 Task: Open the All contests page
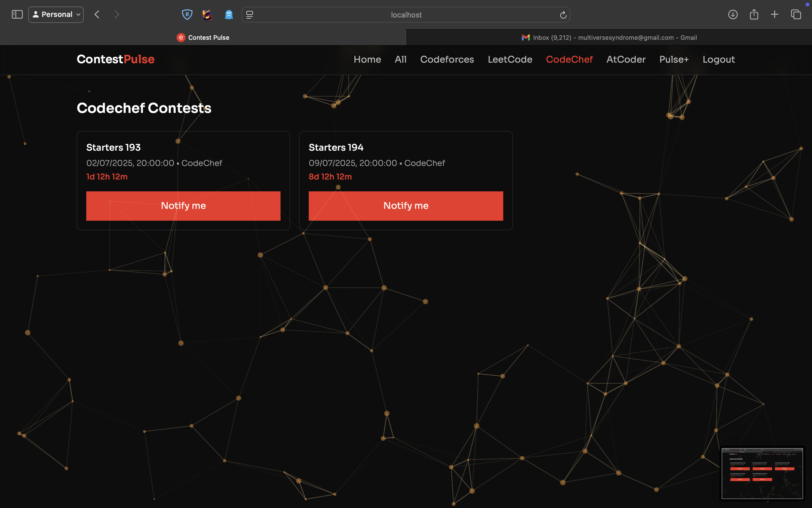[400, 60]
